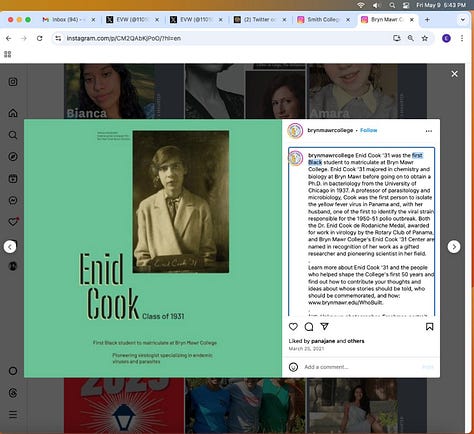Click browser back arrow
This screenshot has height=434, width=474.
click(x=9, y=38)
